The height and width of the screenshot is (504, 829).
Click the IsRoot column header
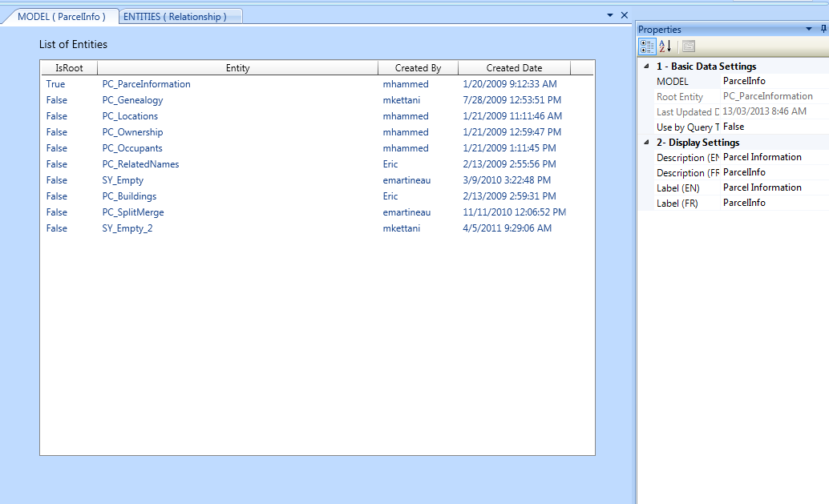pyautogui.click(x=69, y=68)
